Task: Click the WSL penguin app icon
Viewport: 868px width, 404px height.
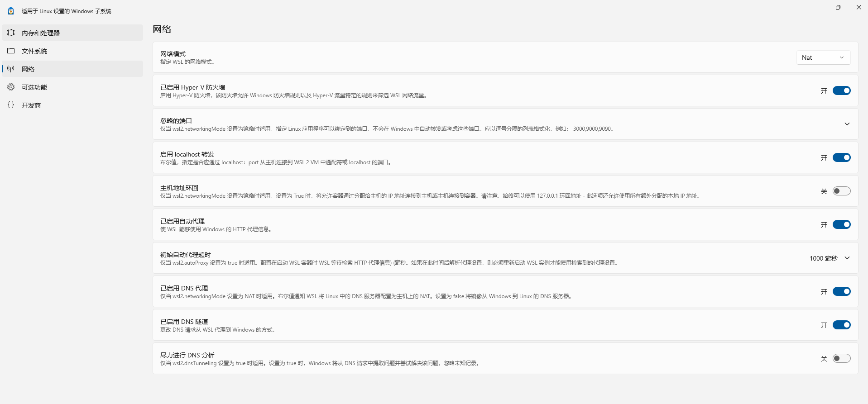Action: click(x=11, y=11)
